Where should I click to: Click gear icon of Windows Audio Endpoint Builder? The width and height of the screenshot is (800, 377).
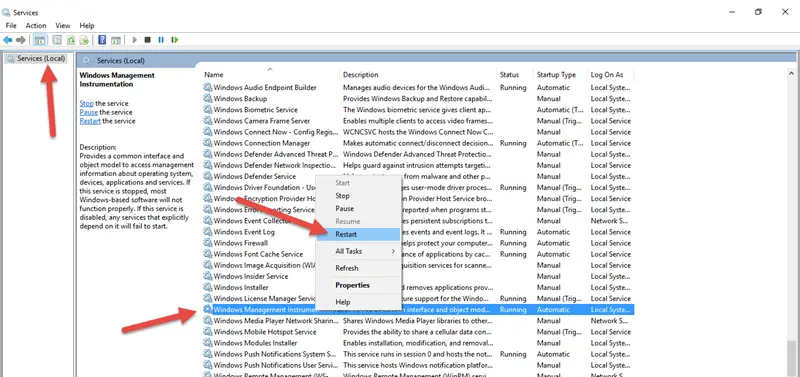click(x=208, y=87)
